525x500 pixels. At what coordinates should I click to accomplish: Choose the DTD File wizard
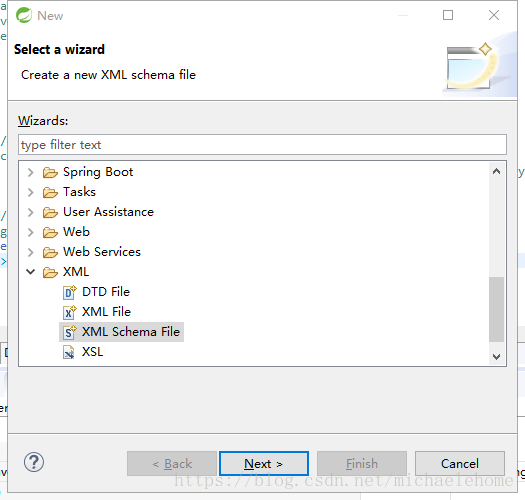(106, 292)
